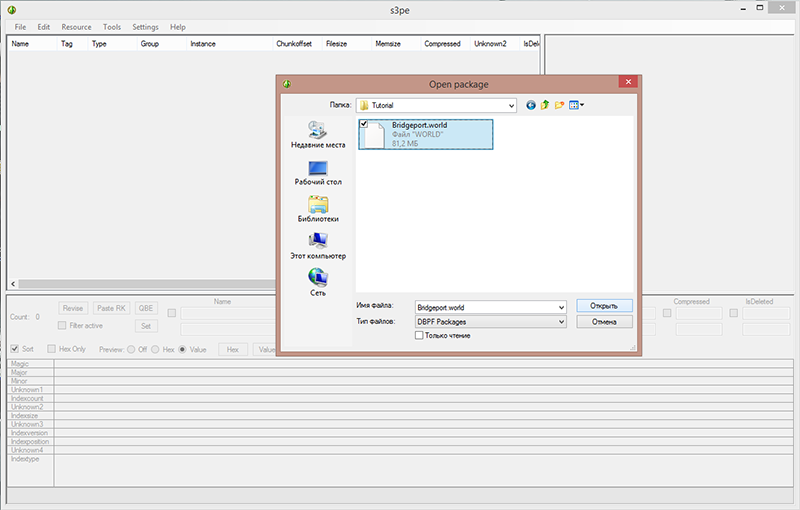The width and height of the screenshot is (800, 510).
Task: Create a new folder in Tutorial
Action: click(x=561, y=105)
